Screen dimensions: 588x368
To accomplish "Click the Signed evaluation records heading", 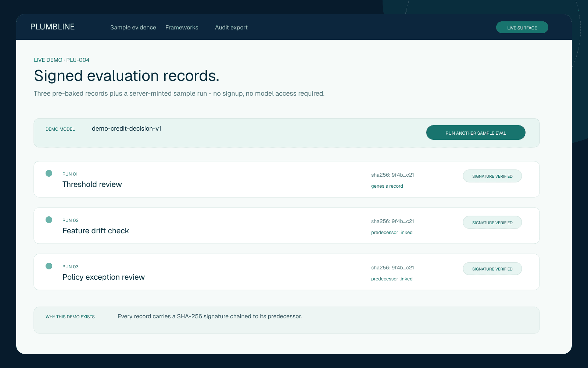I will [126, 76].
